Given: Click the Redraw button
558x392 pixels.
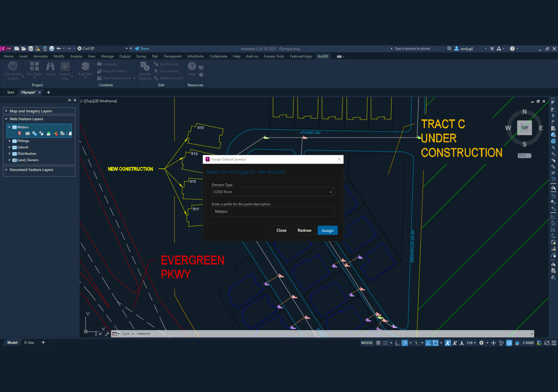Looking at the screenshot, I should (x=304, y=230).
